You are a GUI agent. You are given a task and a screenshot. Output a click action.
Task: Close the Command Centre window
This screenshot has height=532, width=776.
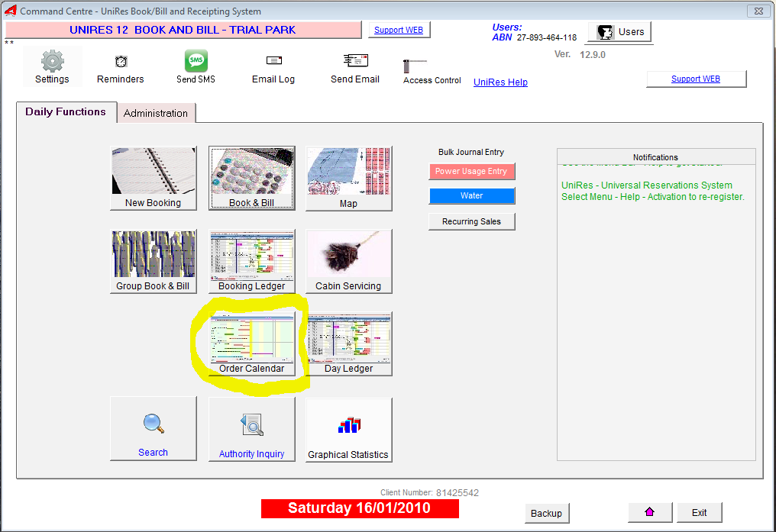(x=758, y=11)
